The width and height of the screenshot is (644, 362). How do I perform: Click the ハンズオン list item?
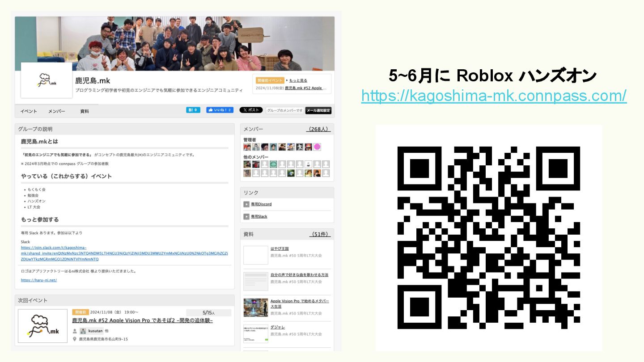(36, 201)
